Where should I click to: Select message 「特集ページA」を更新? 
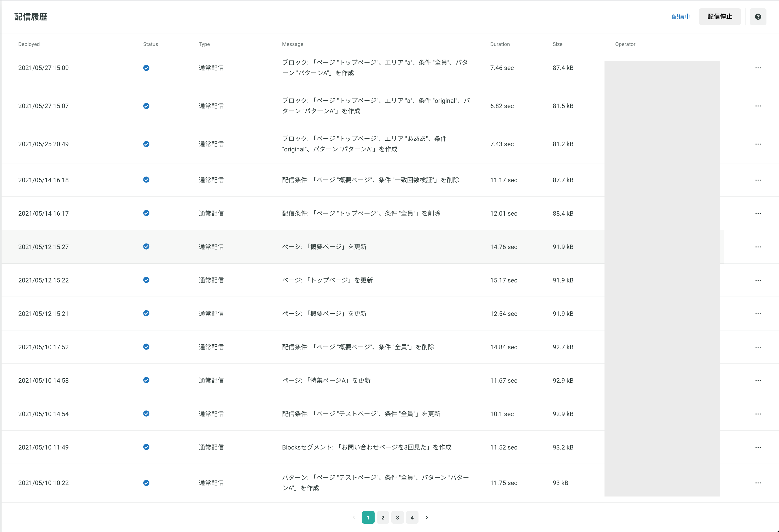[326, 381]
